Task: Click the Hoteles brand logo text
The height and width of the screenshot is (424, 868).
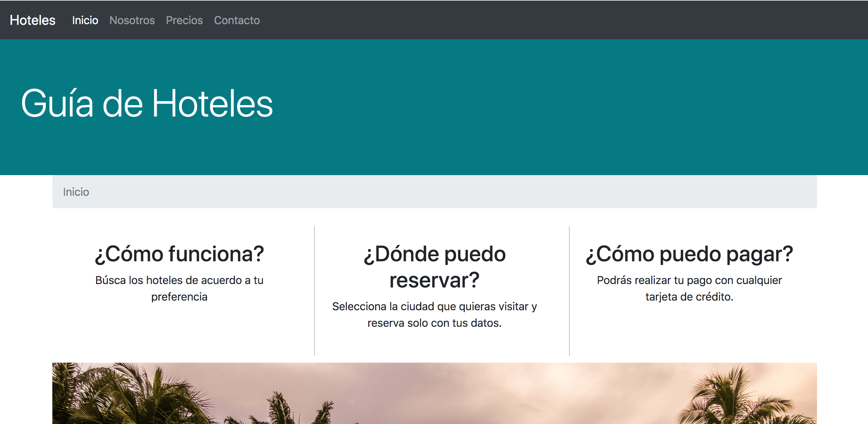Action: (x=32, y=20)
